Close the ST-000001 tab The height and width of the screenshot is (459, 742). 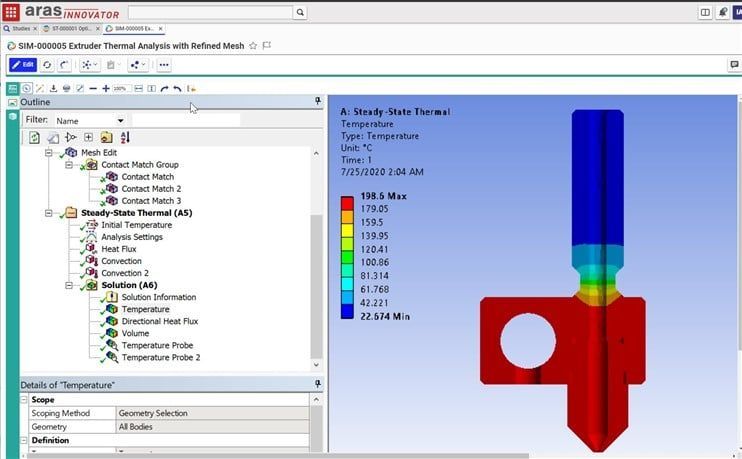point(98,29)
